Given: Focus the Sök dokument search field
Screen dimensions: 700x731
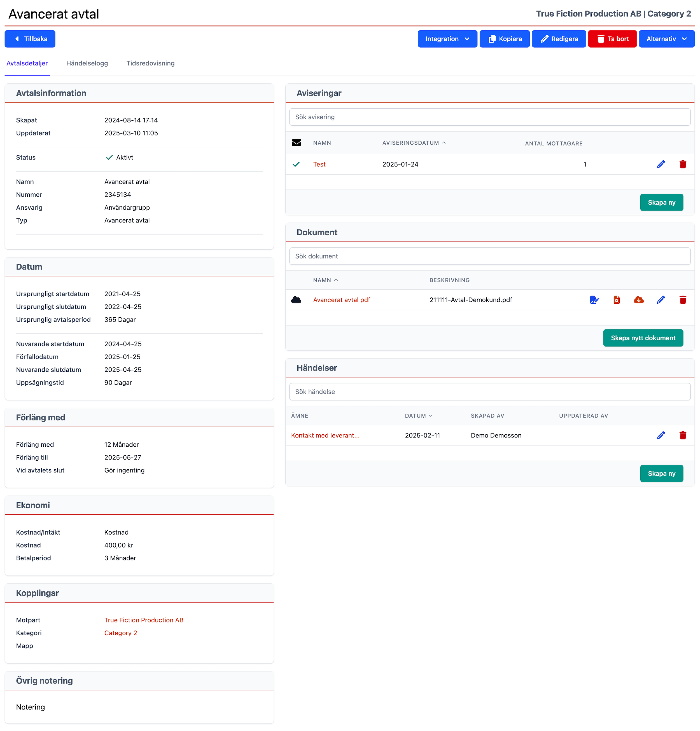Looking at the screenshot, I should (489, 256).
